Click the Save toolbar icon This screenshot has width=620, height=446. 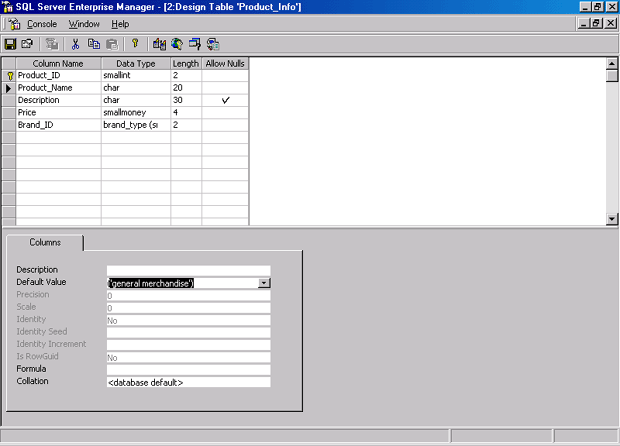click(x=10, y=44)
